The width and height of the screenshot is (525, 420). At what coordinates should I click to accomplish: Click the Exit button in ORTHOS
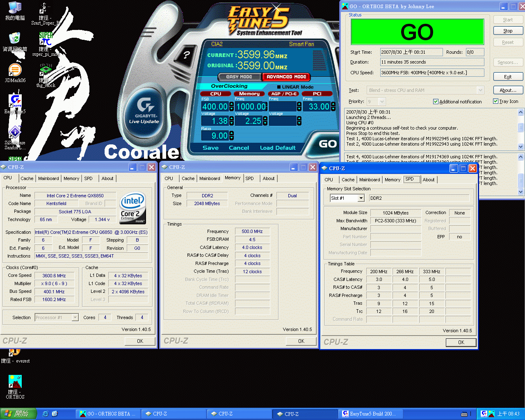coord(508,77)
